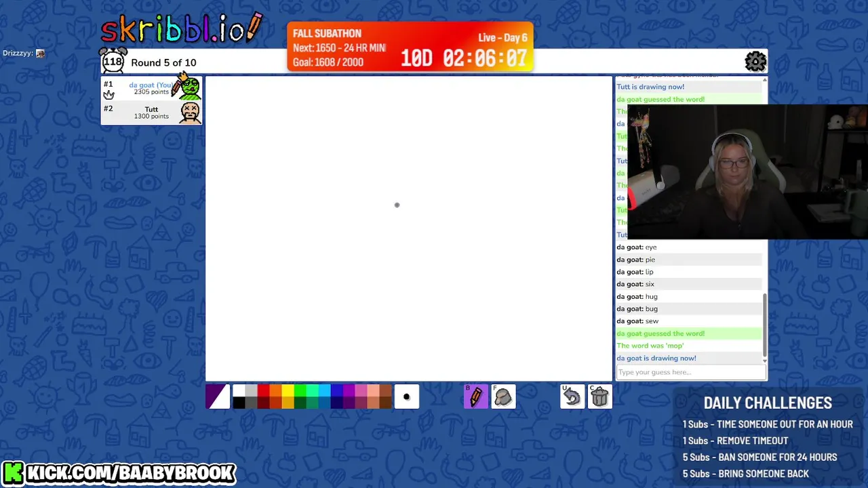Image resolution: width=868 pixels, height=488 pixels.
Task: Pick the orange color swatch
Action: coord(275,390)
